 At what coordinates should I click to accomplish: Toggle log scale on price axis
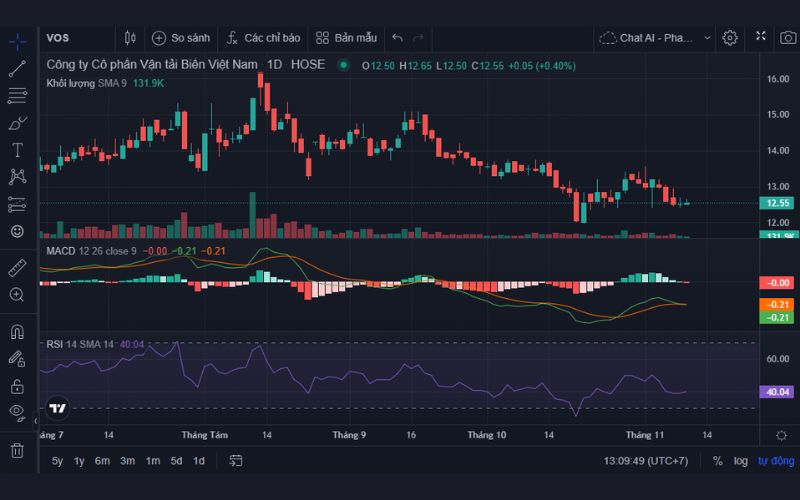740,461
